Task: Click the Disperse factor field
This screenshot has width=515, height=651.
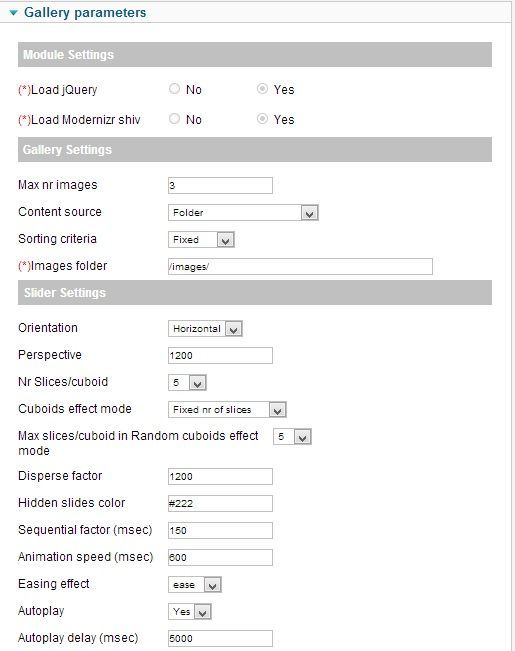Action: [x=220, y=476]
